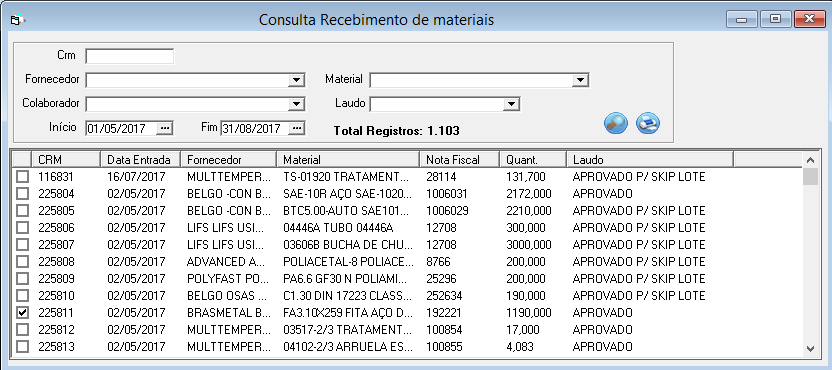Select the BTC5.00-AUTO SAE101... cell
Image resolution: width=832 pixels, height=370 pixels.
346,211
